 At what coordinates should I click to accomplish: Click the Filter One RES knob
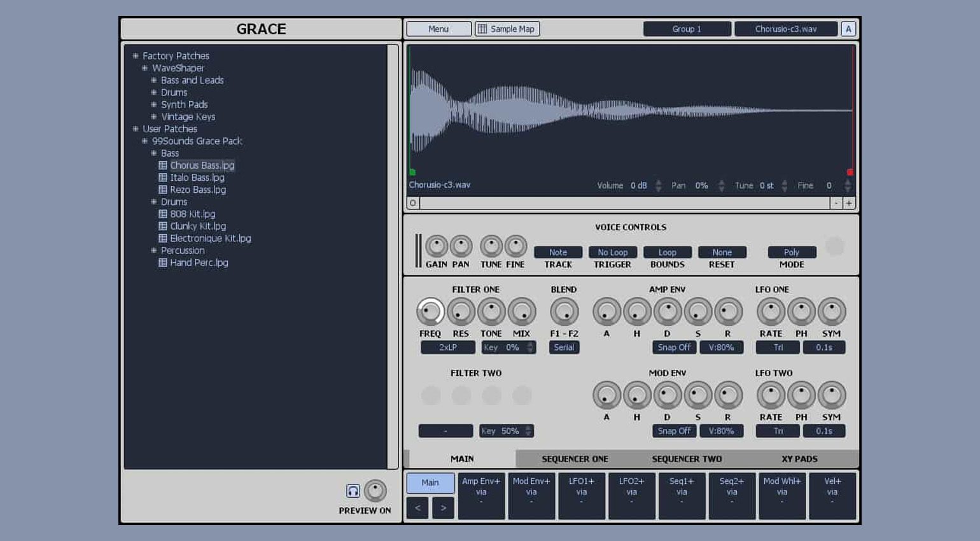(461, 312)
